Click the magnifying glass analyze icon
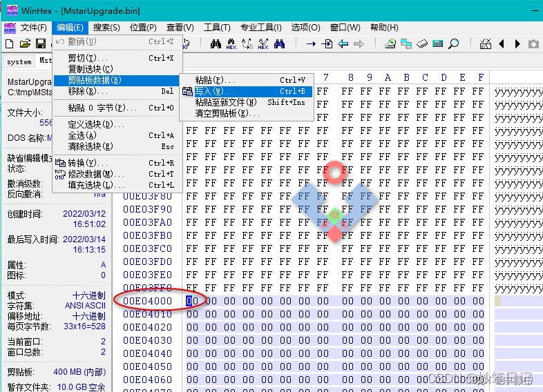Viewport: 543px width, 392px height. [454, 43]
